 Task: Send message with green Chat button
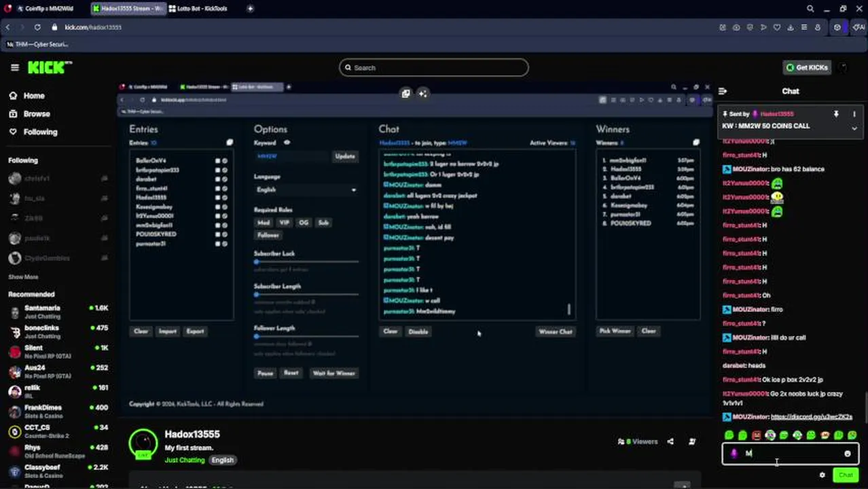(x=846, y=475)
